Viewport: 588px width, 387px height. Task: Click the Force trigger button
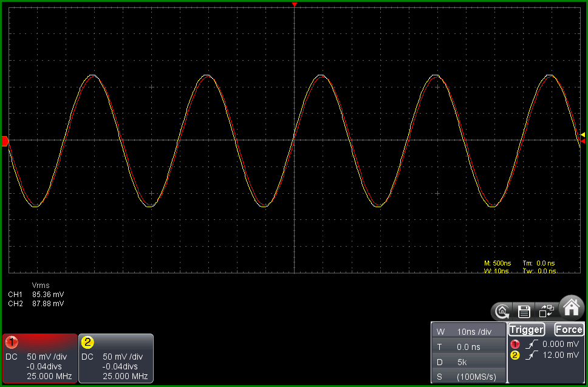point(569,330)
